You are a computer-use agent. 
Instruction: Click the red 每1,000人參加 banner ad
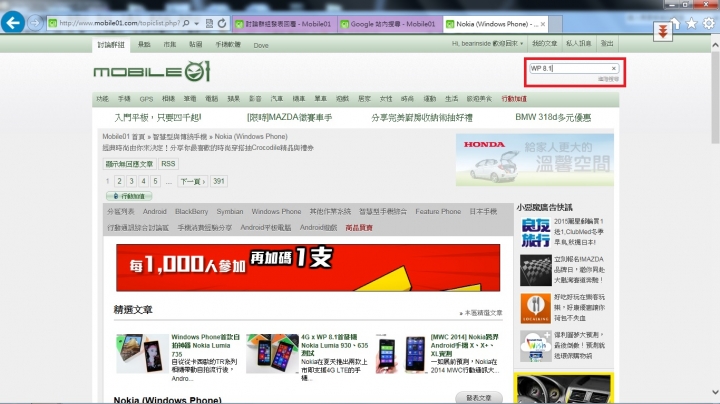(x=308, y=268)
